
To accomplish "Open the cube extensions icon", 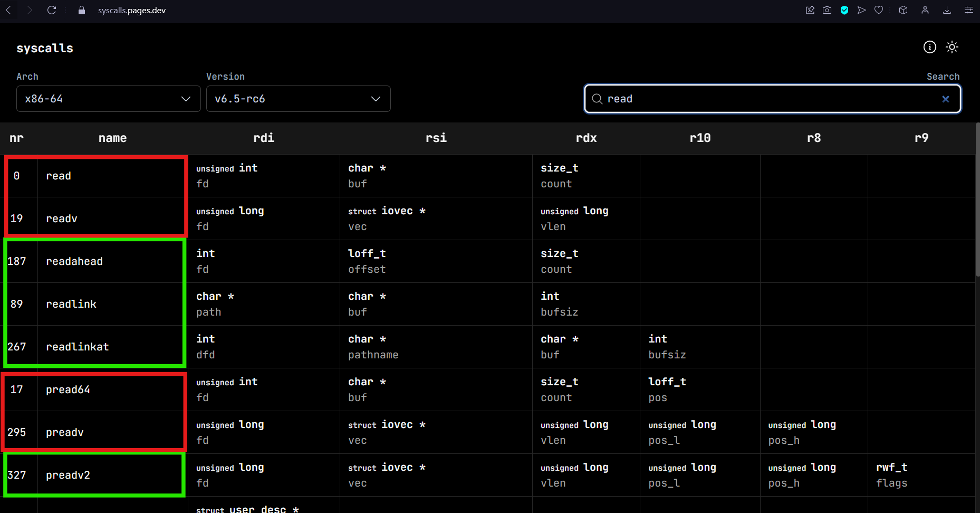I will click(x=903, y=10).
